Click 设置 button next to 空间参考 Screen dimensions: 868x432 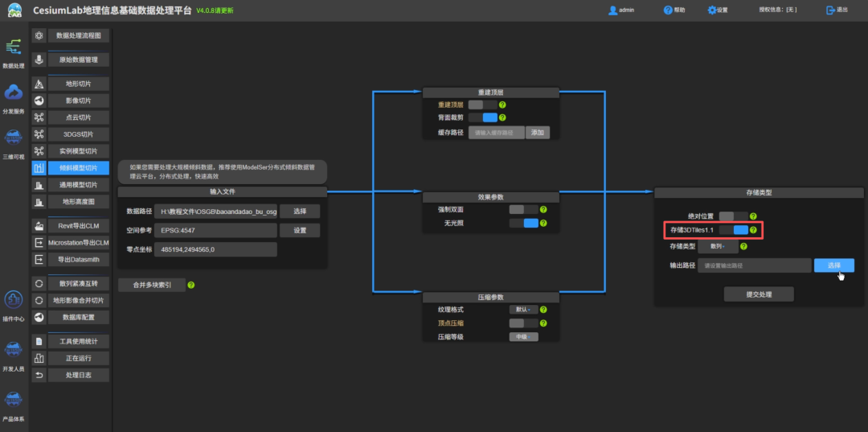300,230
